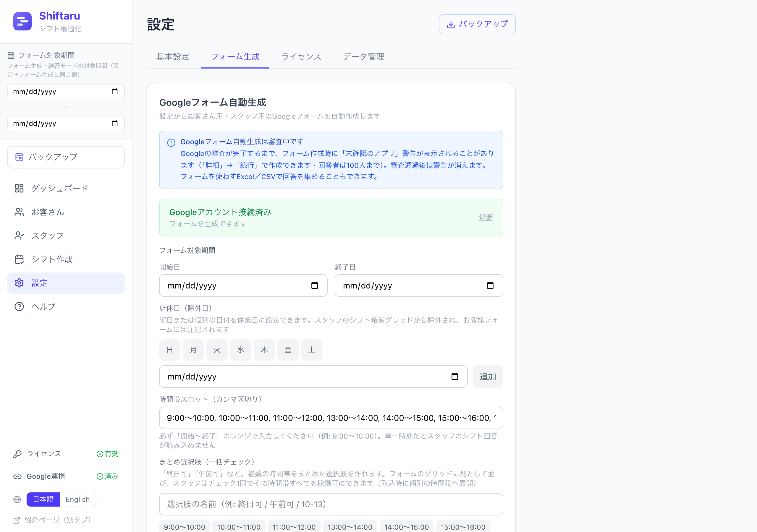Viewport: 757px width, 532px height.
Task: Switch language to 日本語
Action: pyautogui.click(x=43, y=500)
